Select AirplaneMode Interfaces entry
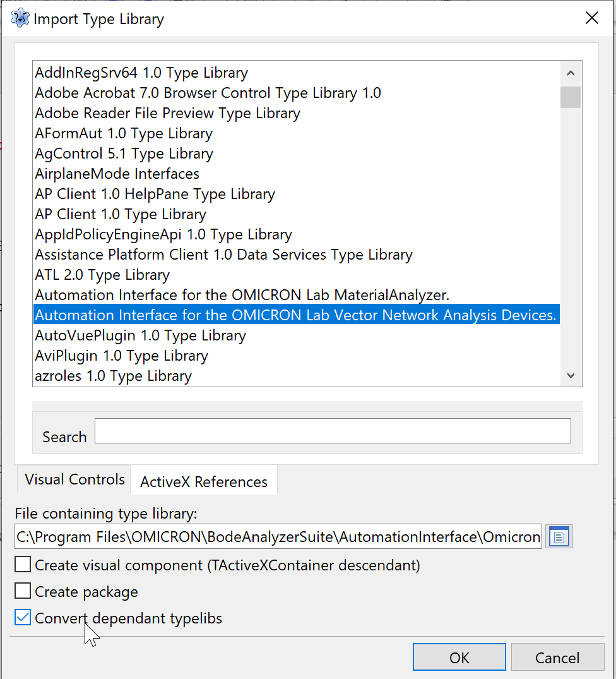 (297, 174)
